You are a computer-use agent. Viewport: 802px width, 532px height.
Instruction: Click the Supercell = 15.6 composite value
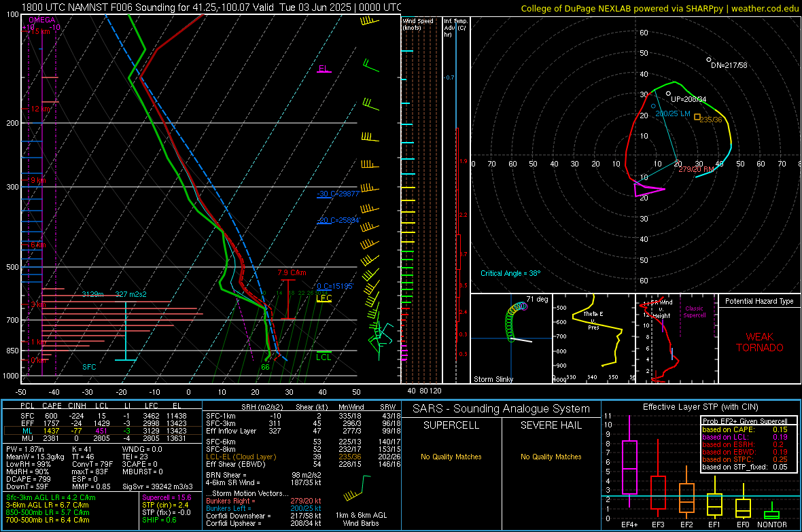tap(167, 497)
